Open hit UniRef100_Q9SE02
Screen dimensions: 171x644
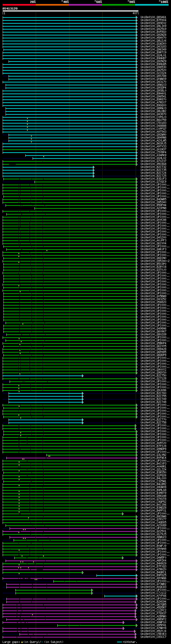click(x=153, y=23)
